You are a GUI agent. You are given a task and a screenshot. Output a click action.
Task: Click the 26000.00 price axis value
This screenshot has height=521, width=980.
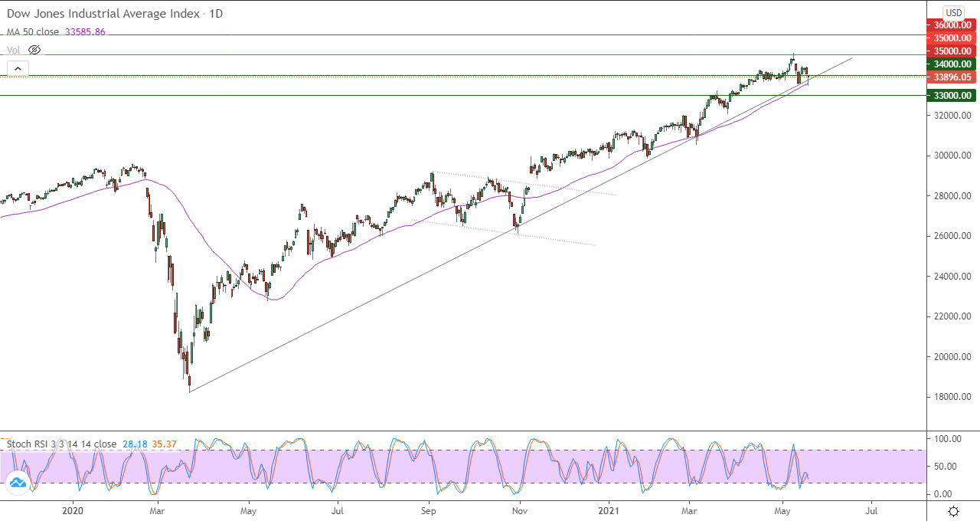[952, 236]
